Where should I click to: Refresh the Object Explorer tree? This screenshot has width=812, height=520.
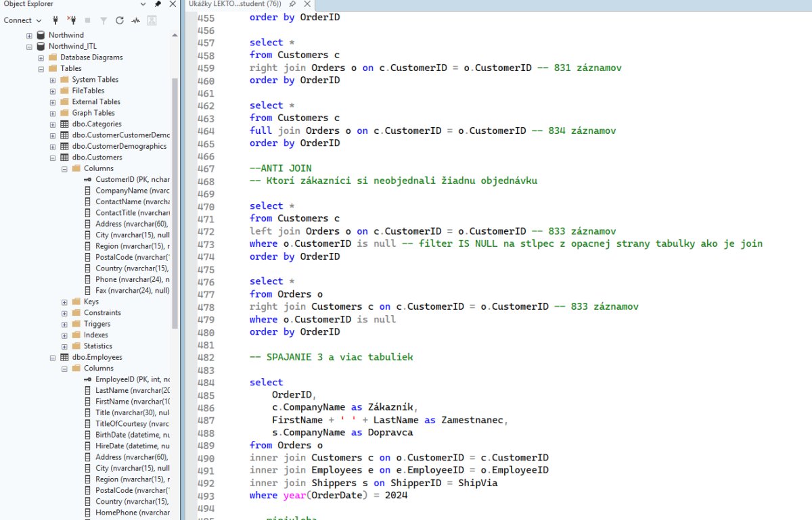pyautogui.click(x=120, y=20)
